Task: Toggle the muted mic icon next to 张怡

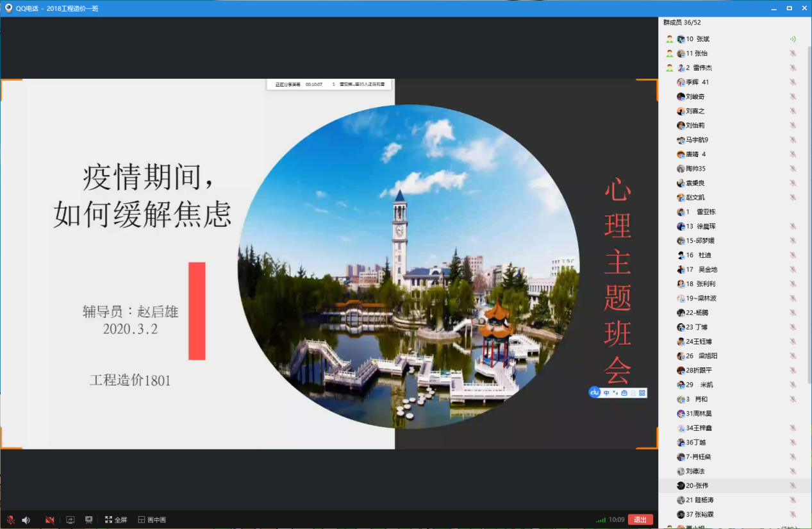Action: [x=792, y=53]
